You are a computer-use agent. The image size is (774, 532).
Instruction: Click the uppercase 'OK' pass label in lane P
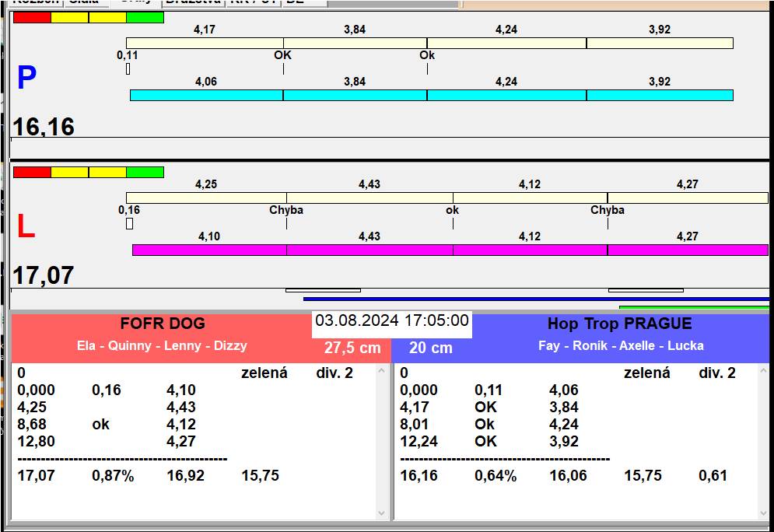click(x=283, y=54)
